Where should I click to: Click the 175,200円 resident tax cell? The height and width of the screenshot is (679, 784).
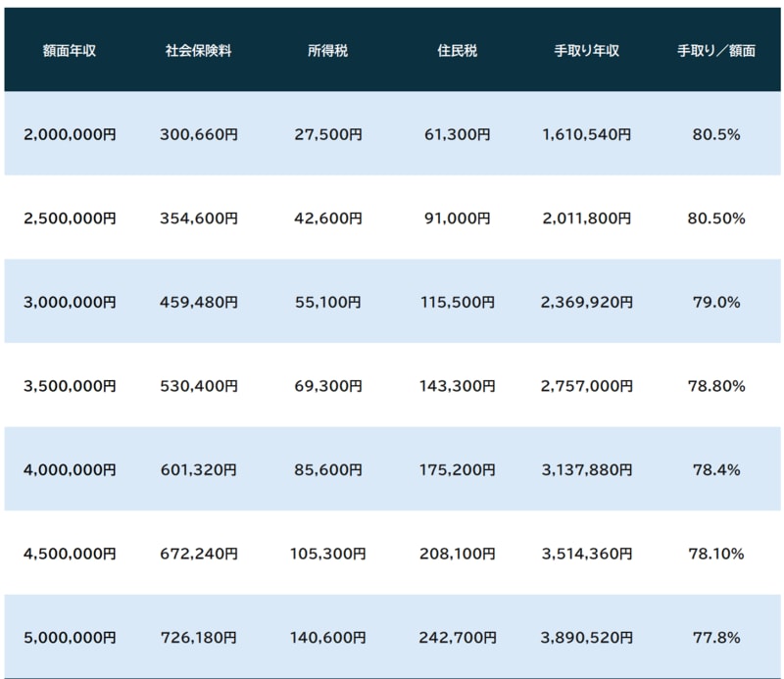click(x=457, y=470)
